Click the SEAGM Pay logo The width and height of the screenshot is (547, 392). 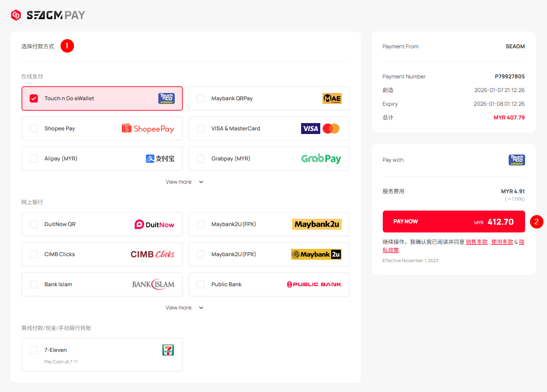click(48, 15)
